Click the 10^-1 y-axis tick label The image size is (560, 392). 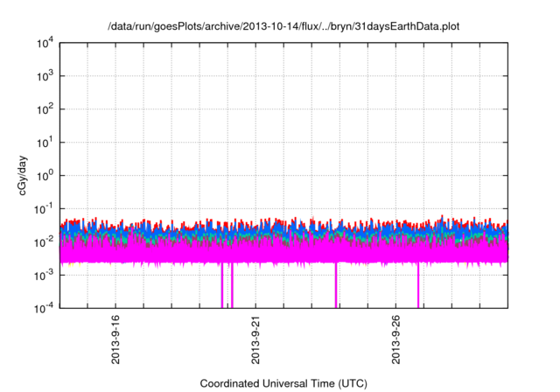[x=44, y=209]
